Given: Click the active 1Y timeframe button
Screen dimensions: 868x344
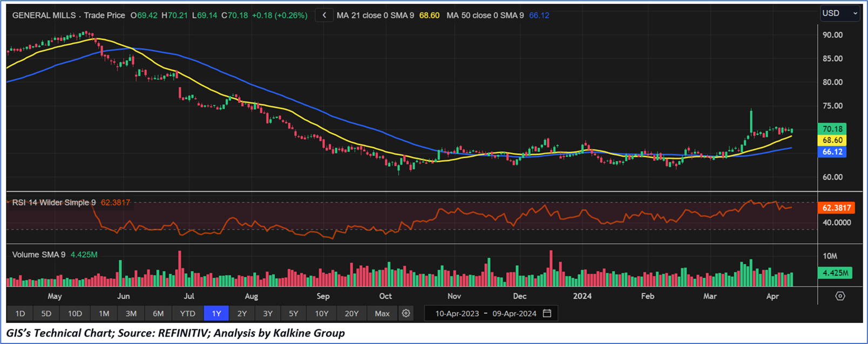Looking at the screenshot, I should click(216, 313).
